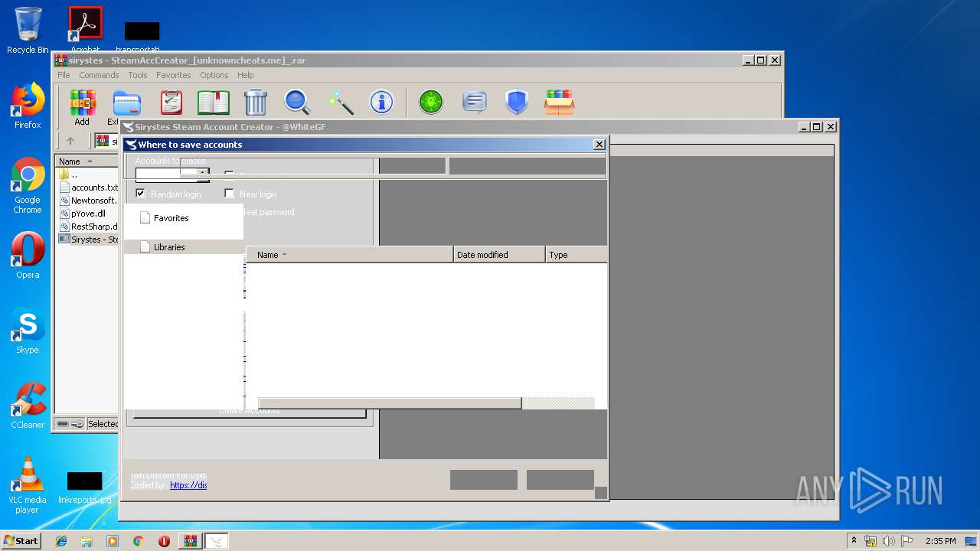
Task: Click the WinRAR View book icon
Action: point(214,102)
